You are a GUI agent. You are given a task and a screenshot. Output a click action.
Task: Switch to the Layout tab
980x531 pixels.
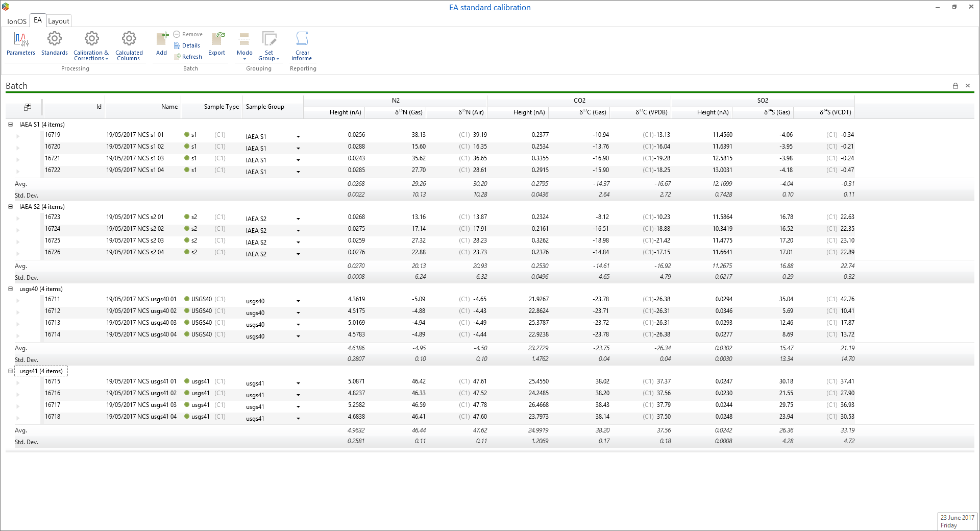point(59,21)
